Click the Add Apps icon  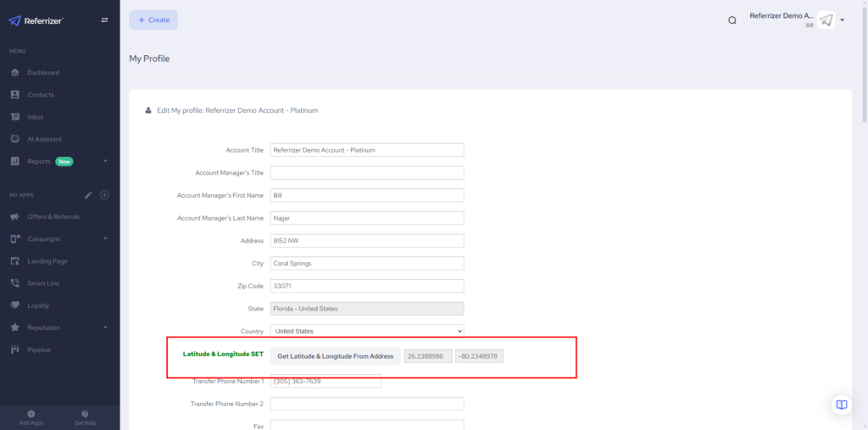coord(31,414)
